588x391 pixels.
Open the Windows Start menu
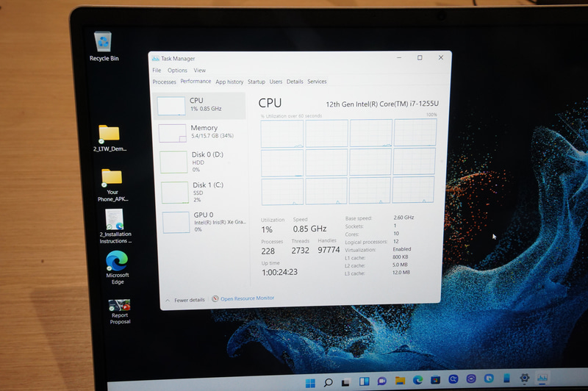tap(310, 383)
